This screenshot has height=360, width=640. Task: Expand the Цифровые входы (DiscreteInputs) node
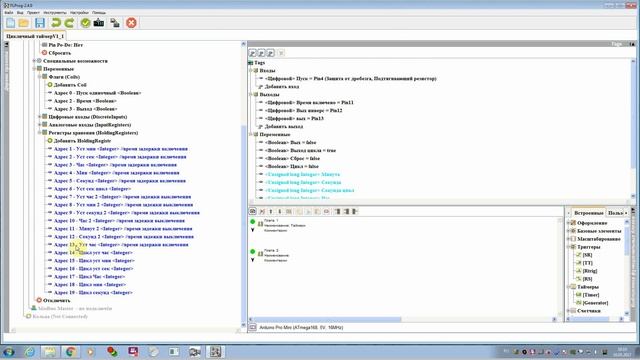click(40, 117)
